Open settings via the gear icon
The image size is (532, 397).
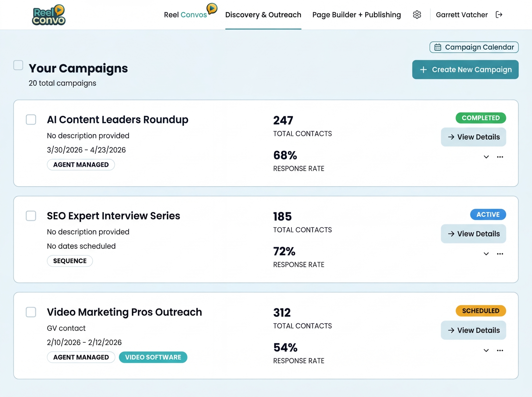(417, 15)
